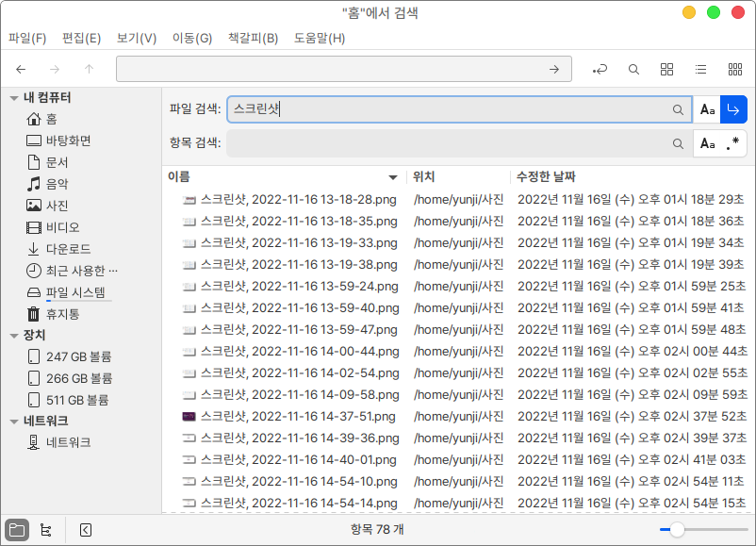This screenshot has width=756, height=546.
Task: Switch to icon view
Action: click(x=667, y=69)
